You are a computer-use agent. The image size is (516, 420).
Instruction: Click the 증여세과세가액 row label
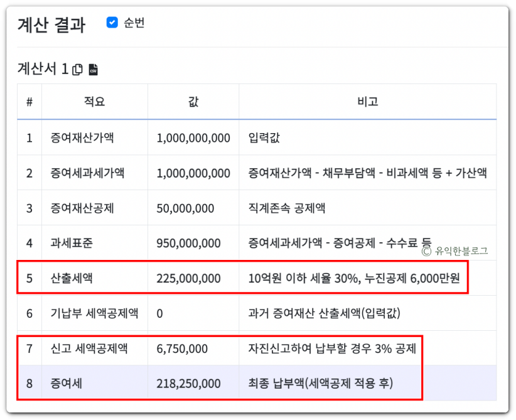[x=87, y=173]
